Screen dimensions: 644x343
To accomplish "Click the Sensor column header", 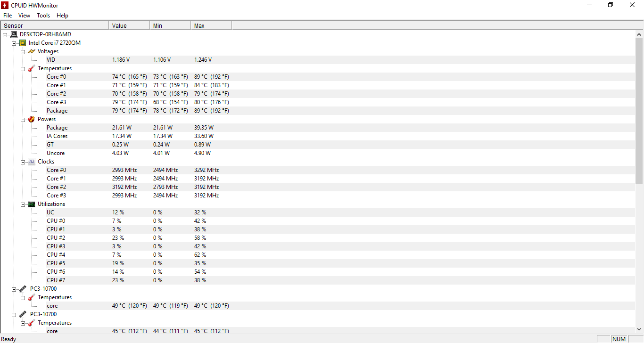I will click(55, 25).
